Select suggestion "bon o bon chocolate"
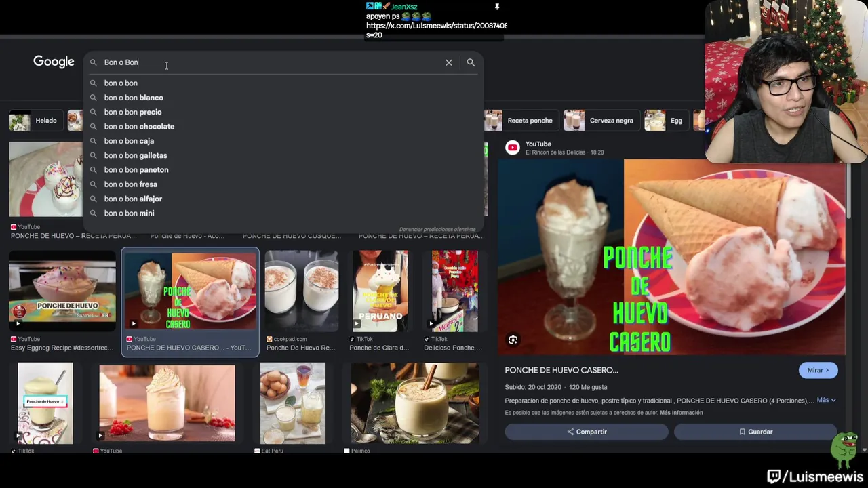 tap(139, 126)
